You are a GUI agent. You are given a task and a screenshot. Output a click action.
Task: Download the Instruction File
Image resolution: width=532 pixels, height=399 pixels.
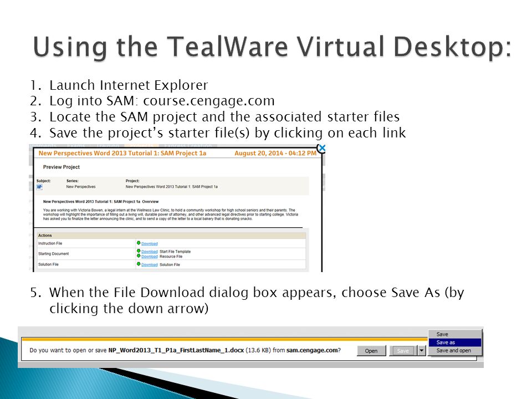150,244
